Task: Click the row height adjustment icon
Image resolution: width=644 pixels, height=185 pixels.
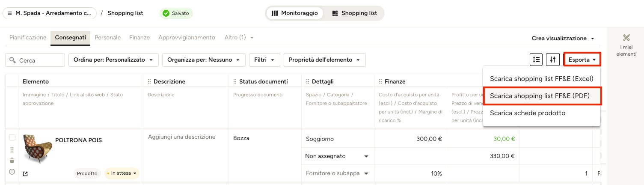Action: coord(536,60)
